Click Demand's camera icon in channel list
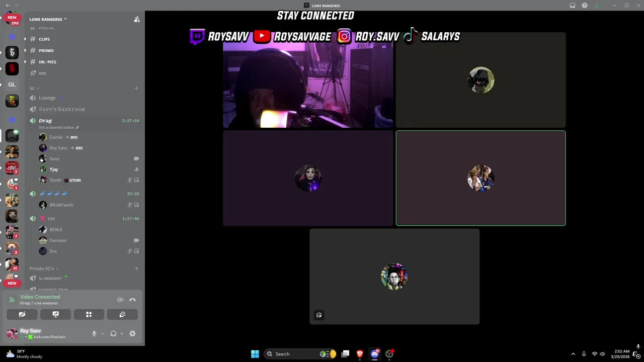The image size is (644, 362). [136, 240]
